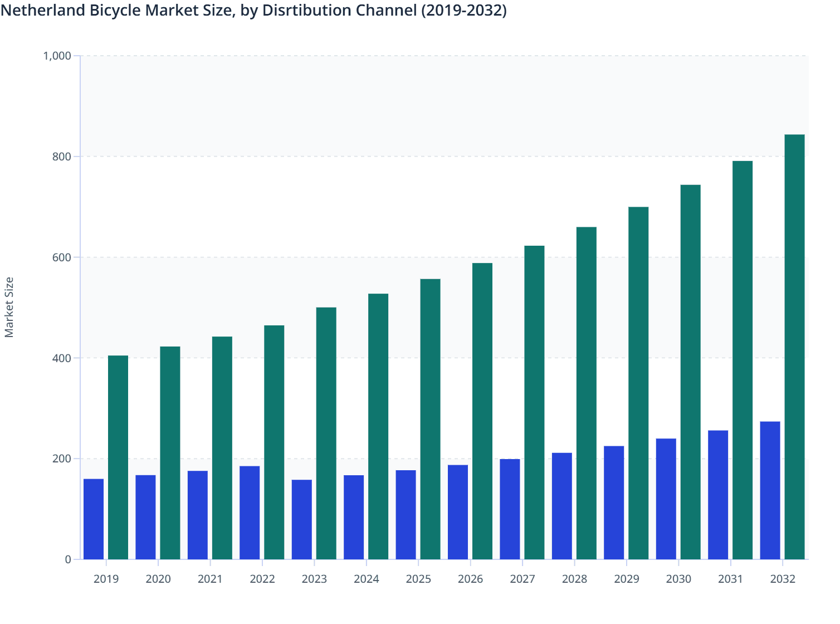Click the blue bar above 2028
This screenshot has width=840, height=624.
[x=561, y=507]
